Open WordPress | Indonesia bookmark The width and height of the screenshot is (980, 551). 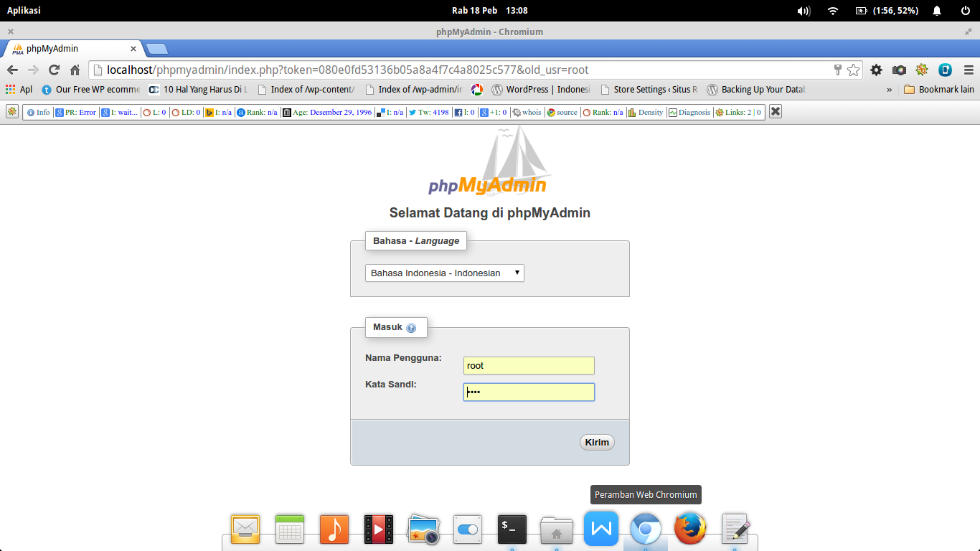pyautogui.click(x=541, y=90)
